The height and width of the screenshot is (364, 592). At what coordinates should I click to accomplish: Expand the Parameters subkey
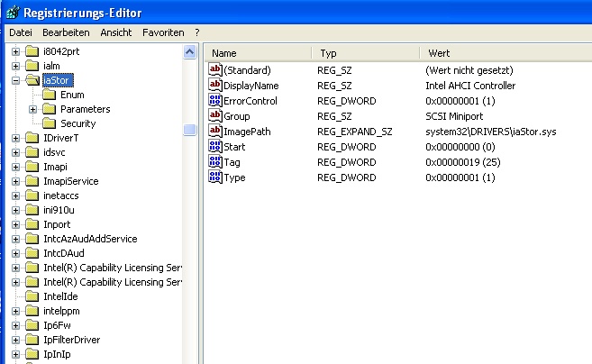click(x=32, y=110)
